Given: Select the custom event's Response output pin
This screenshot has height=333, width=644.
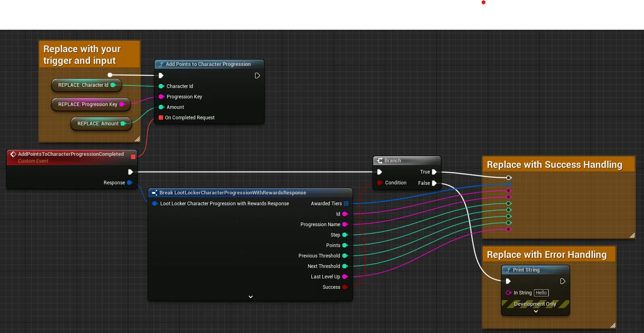Looking at the screenshot, I should [x=130, y=182].
